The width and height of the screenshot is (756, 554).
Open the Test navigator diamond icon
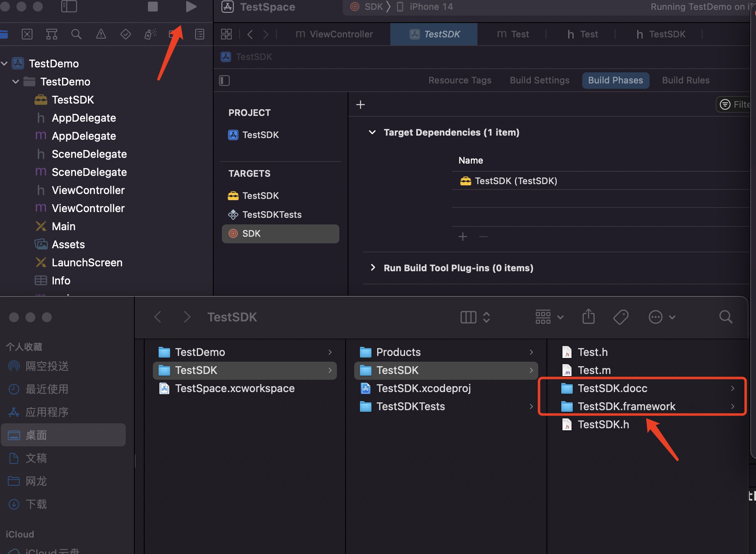coord(126,34)
